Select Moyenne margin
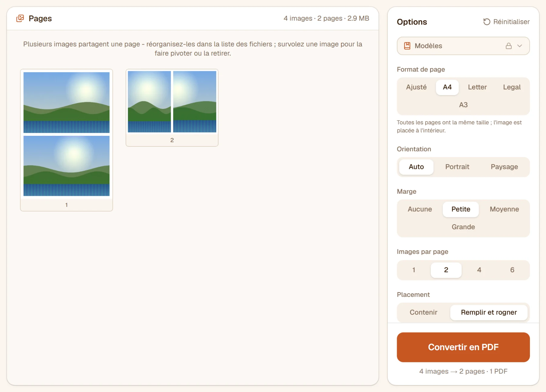The width and height of the screenshot is (546, 392). (x=504, y=209)
